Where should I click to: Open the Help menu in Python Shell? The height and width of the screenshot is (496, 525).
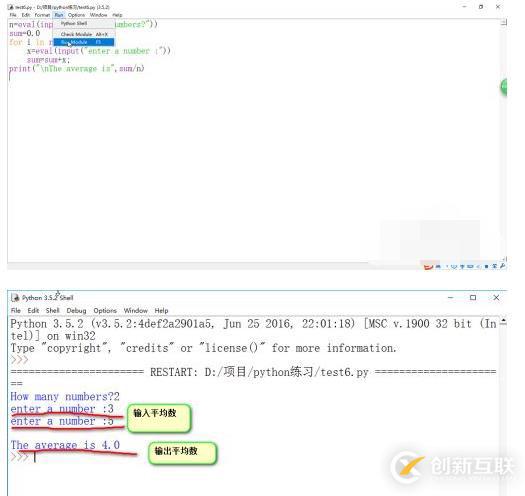[x=161, y=311]
